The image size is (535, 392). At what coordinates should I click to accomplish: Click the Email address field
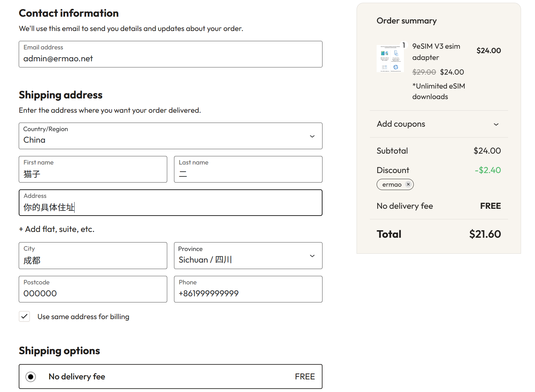point(170,54)
